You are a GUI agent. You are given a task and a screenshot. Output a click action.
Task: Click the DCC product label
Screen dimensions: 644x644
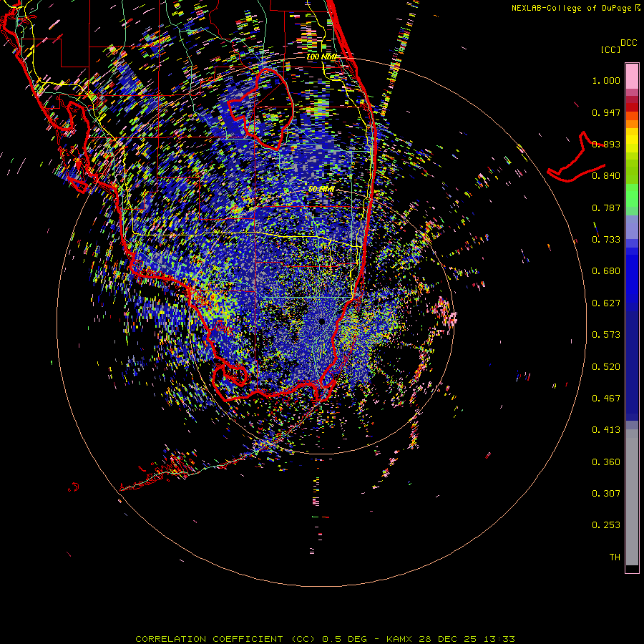click(x=628, y=43)
